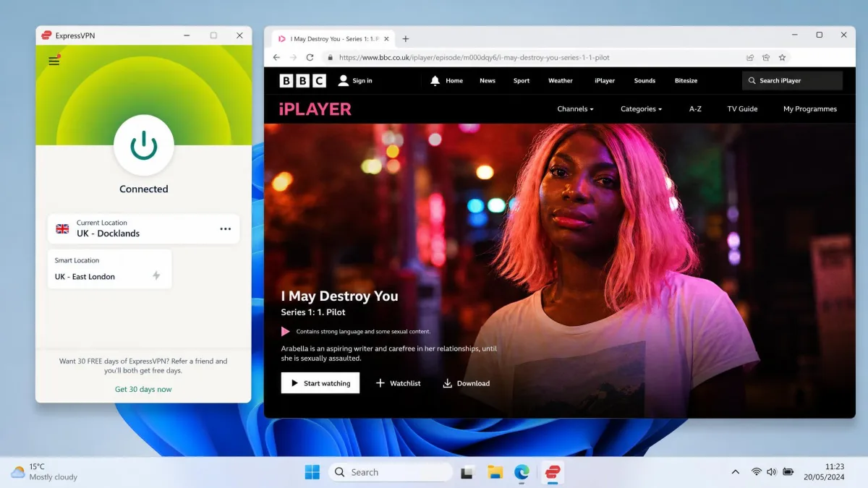
Task: Click the battery tray icon
Action: (x=788, y=472)
